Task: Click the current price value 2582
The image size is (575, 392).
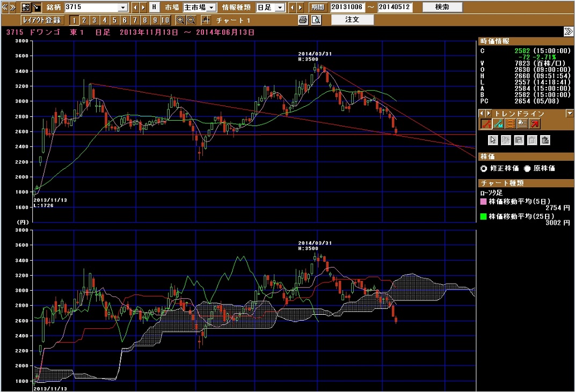Action: click(x=522, y=51)
